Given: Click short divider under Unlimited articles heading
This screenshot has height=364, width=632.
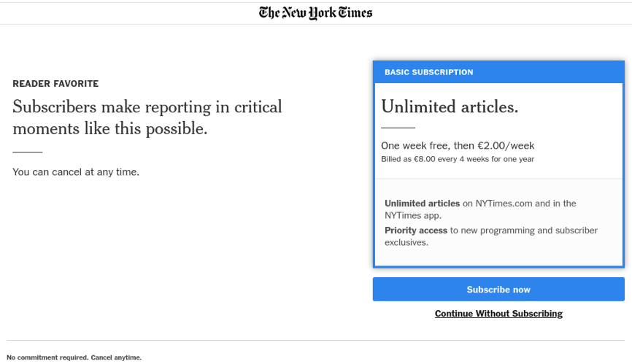Looking at the screenshot, I should coord(398,128).
